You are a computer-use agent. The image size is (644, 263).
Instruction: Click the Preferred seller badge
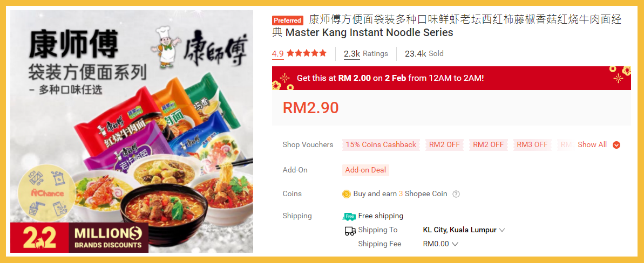pos(288,20)
